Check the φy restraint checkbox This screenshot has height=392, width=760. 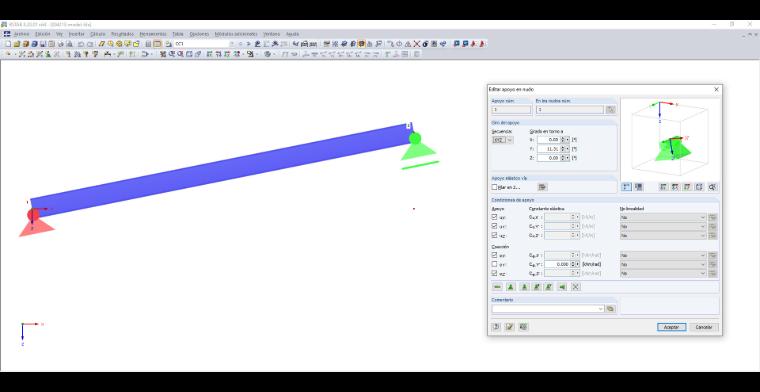pyautogui.click(x=494, y=264)
